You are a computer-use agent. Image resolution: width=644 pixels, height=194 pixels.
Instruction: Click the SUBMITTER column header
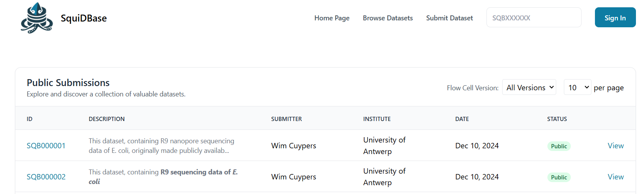[x=287, y=119]
